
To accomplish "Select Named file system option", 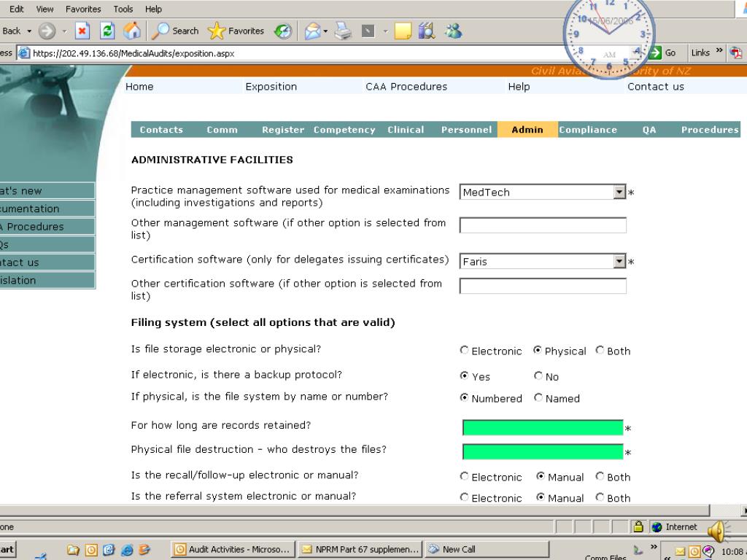I will click(x=538, y=397).
